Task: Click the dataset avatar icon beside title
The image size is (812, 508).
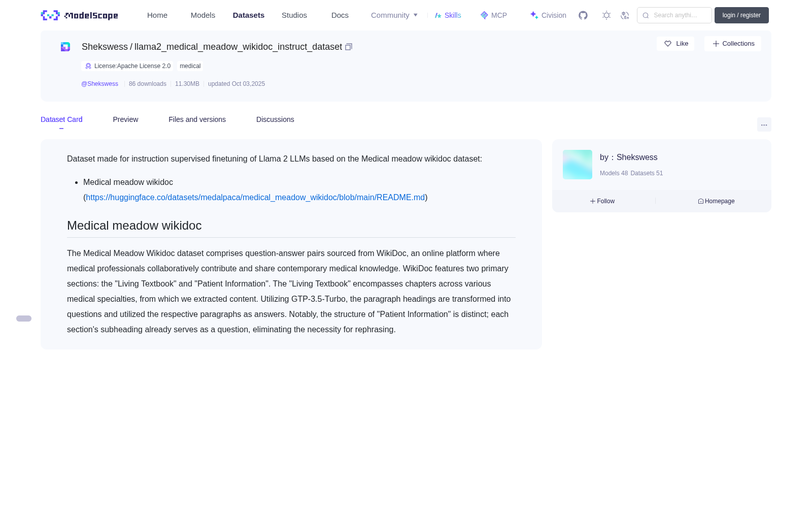Action: pyautogui.click(x=65, y=47)
